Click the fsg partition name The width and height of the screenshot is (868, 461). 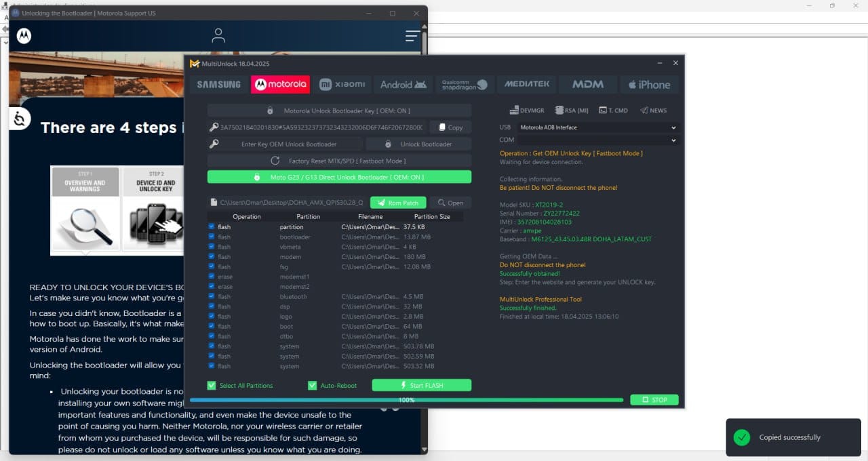(x=283, y=266)
